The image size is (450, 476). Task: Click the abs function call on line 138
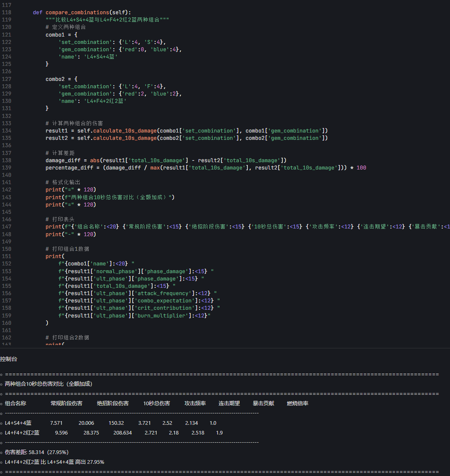(95, 161)
